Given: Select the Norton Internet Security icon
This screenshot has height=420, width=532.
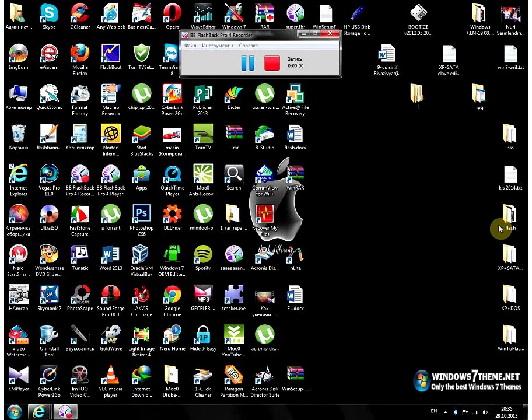Looking at the screenshot, I should click(111, 140).
